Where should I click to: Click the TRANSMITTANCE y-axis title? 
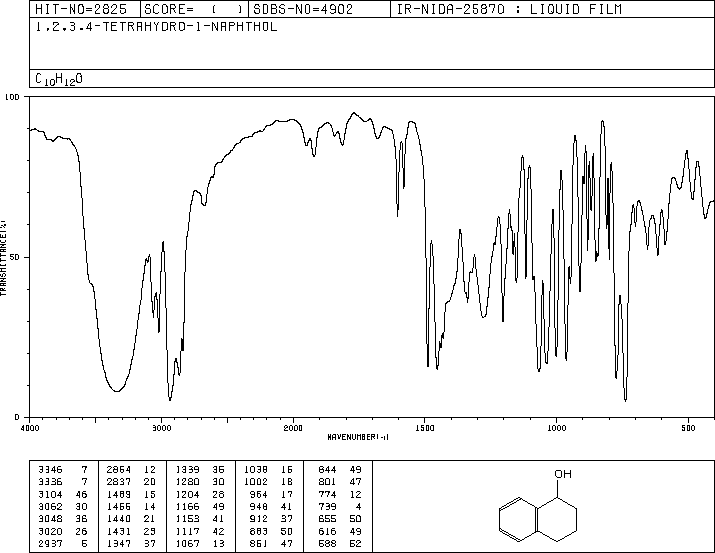[x=4, y=258]
